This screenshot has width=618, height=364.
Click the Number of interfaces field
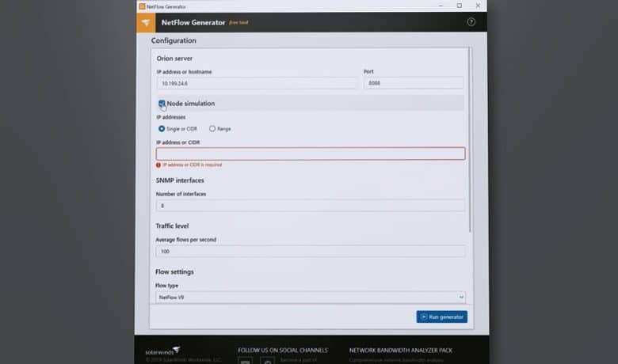tap(310, 206)
